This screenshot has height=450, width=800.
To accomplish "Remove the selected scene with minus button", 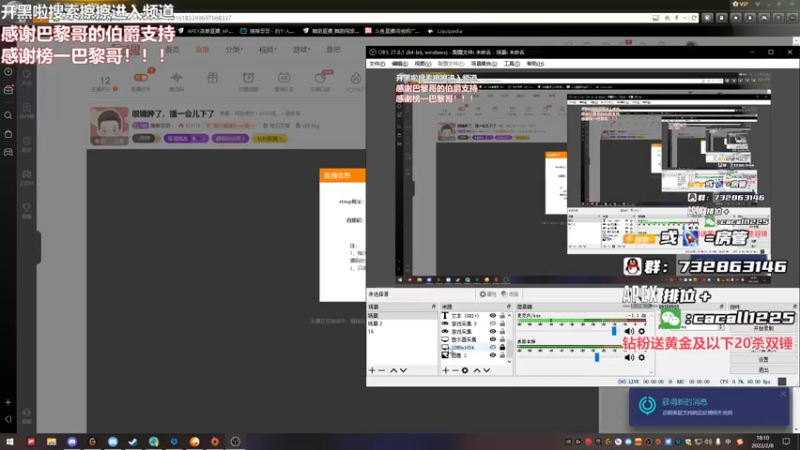I will click(x=382, y=370).
